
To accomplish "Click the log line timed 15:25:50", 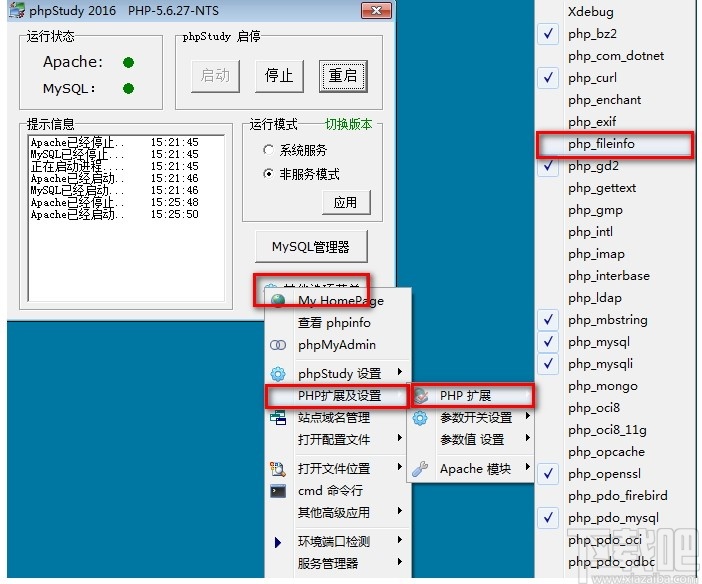I will (x=114, y=215).
